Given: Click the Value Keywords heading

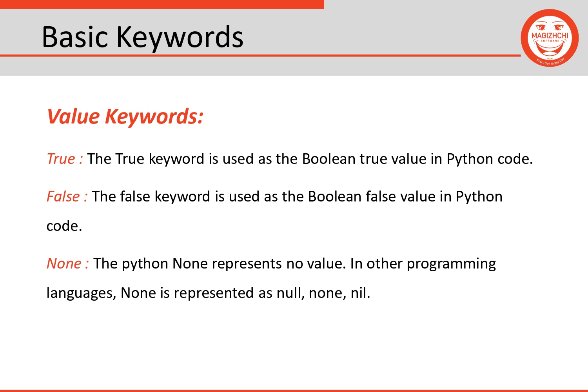Looking at the screenshot, I should click(x=125, y=117).
